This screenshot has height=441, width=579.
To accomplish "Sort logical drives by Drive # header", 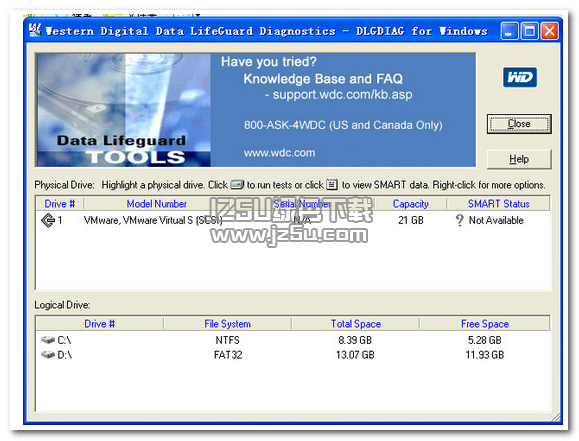I will coord(99,324).
